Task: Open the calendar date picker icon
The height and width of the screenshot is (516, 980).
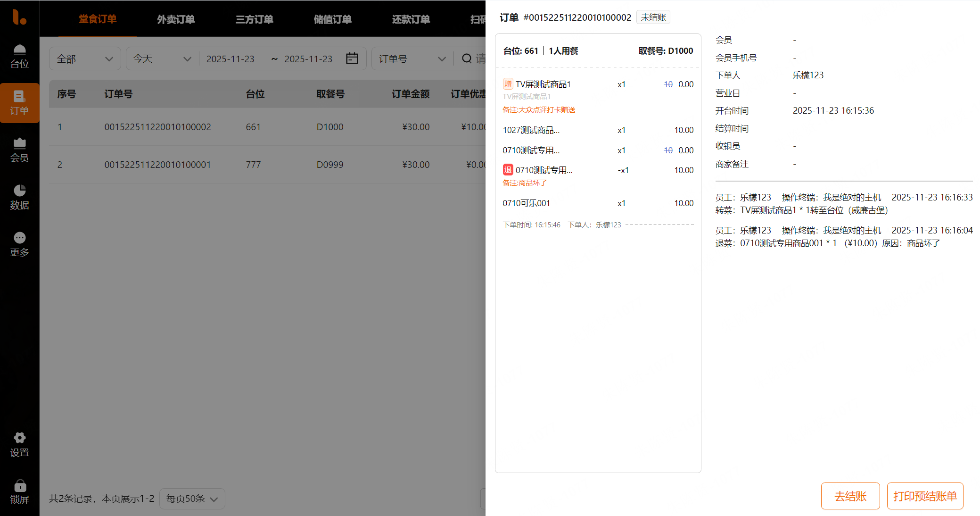Action: pyautogui.click(x=352, y=58)
